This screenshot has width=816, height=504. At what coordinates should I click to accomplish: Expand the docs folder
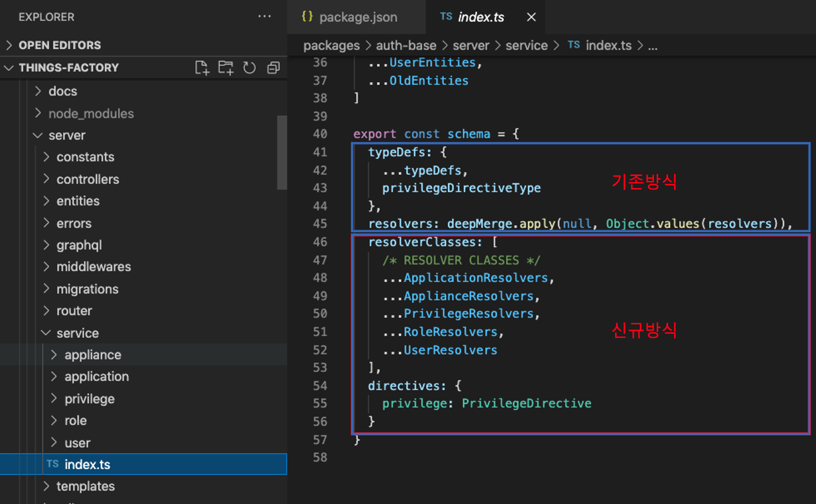pyautogui.click(x=143, y=91)
